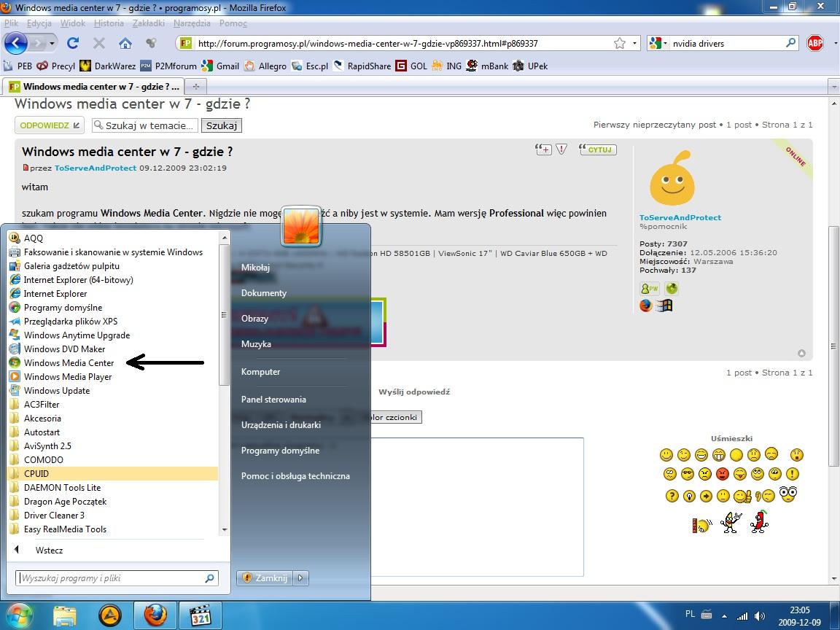Screen dimensions: 840x630
Task: Open the Allegro bookmark
Action: [x=265, y=66]
